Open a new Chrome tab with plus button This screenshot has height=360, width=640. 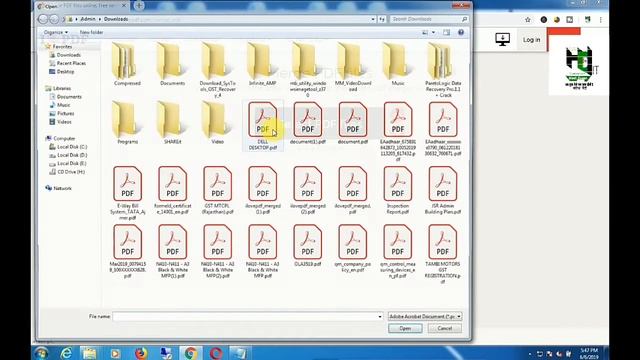[x=139, y=6]
